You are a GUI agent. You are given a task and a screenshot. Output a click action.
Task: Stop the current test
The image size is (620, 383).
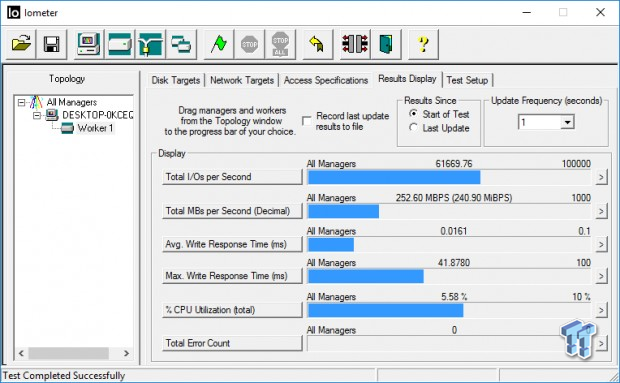[250, 44]
